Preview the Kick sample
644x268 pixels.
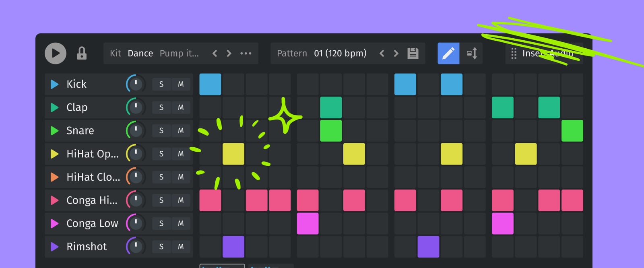pos(55,84)
